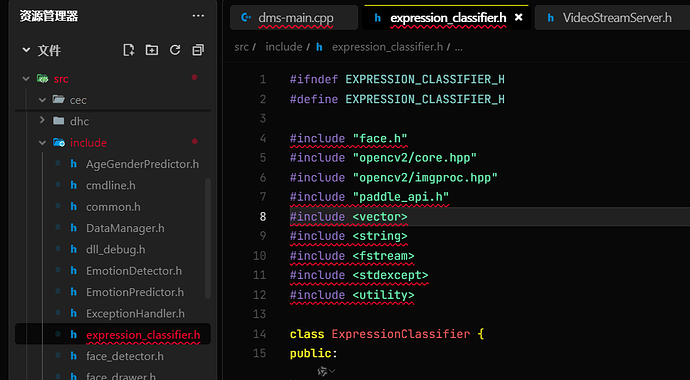Click the ExpressionClassifier class name
Screen dimensions: 690x380
click(401, 334)
